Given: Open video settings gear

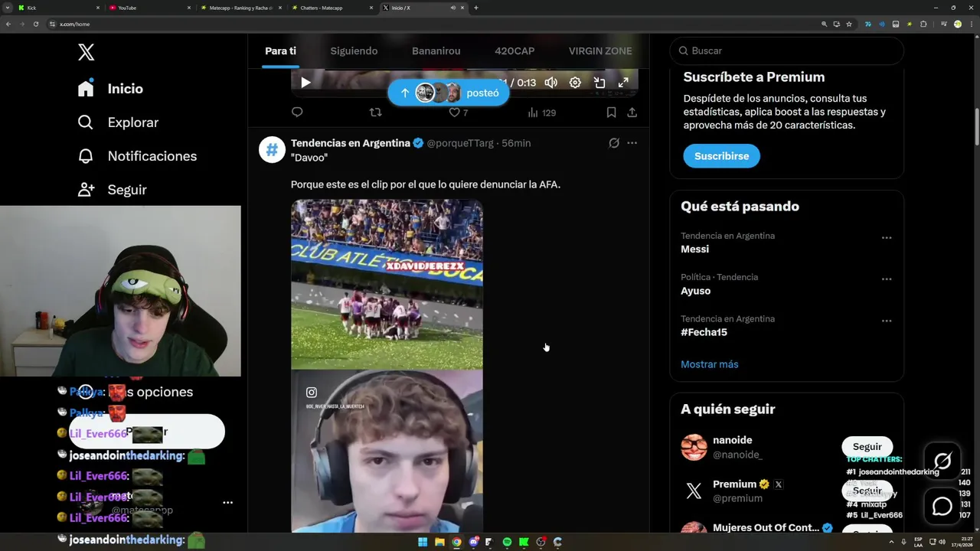Looking at the screenshot, I should click(575, 83).
